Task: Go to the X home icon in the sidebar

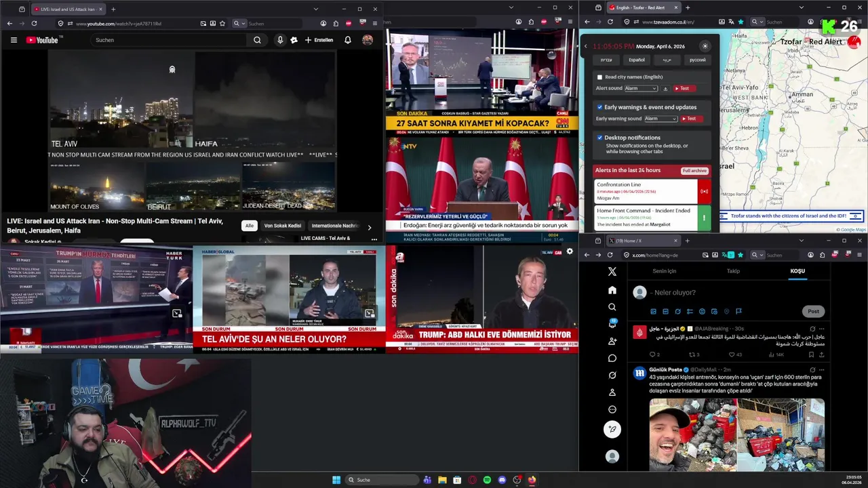Action: [612, 290]
